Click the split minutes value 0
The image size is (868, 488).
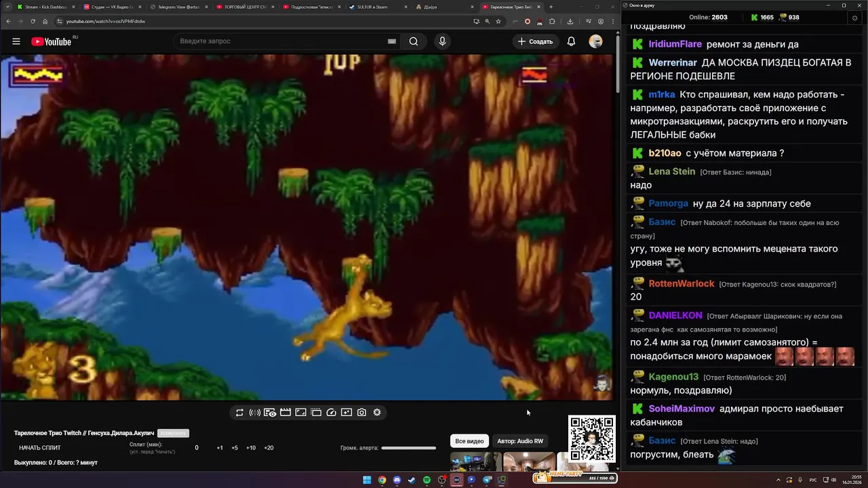click(x=197, y=448)
